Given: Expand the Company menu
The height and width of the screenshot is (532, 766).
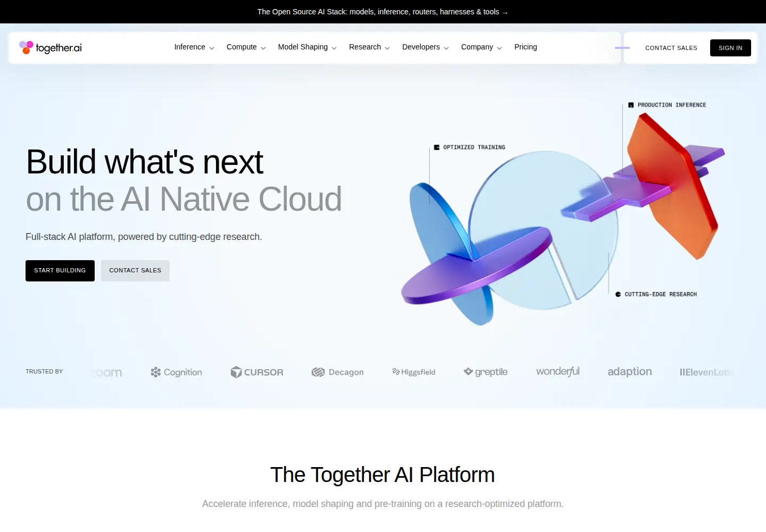Looking at the screenshot, I should point(481,47).
